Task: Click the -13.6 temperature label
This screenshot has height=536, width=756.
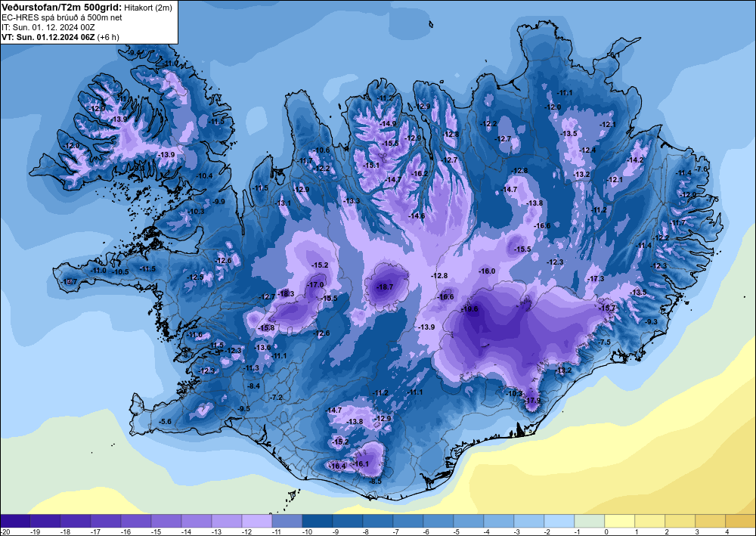Action: click(263, 348)
